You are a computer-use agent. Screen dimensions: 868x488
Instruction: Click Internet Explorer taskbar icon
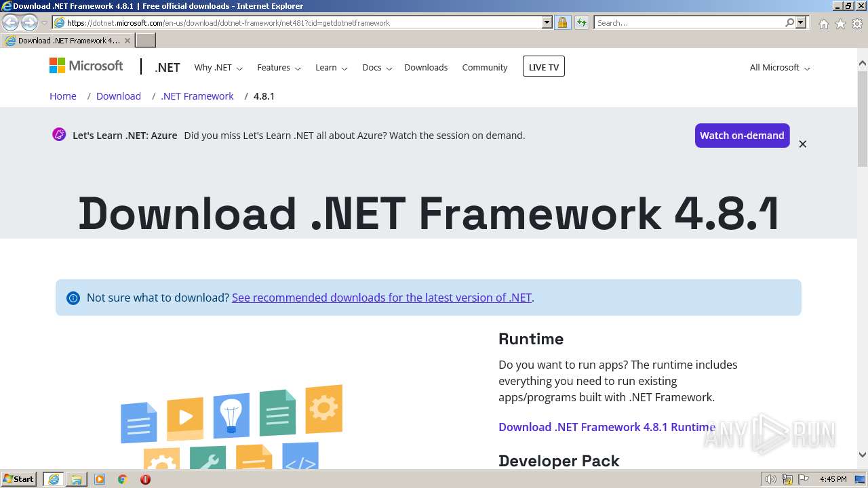point(54,479)
